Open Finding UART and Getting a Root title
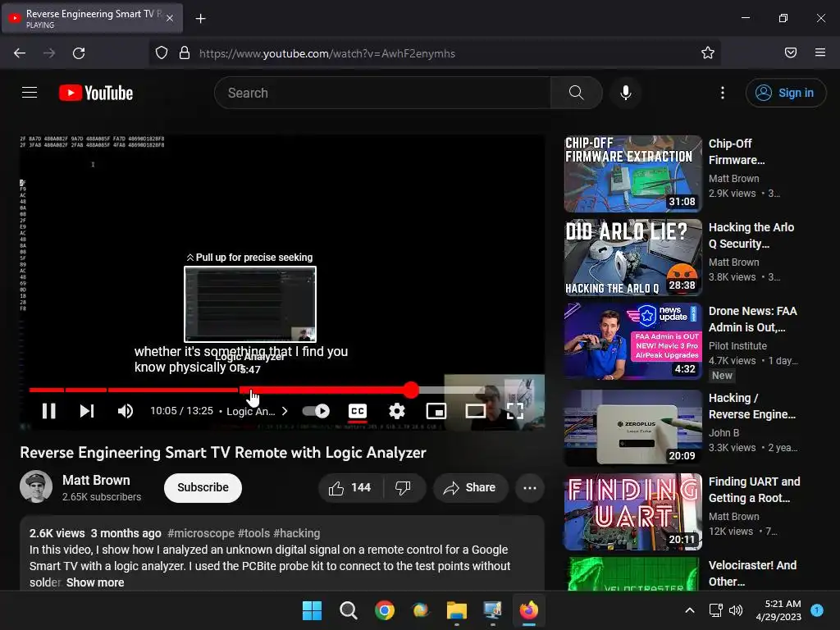 (755, 490)
